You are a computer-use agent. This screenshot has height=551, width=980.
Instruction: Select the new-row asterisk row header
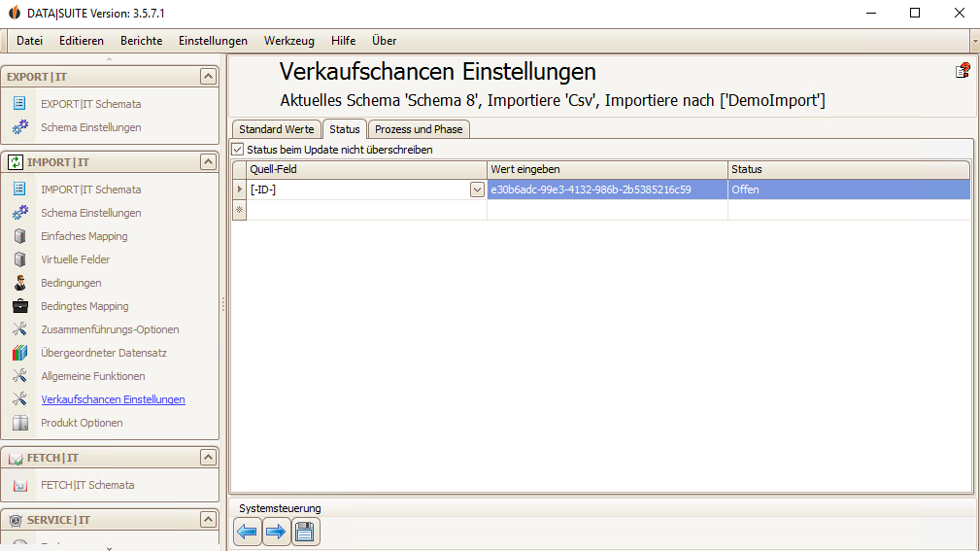pos(239,210)
